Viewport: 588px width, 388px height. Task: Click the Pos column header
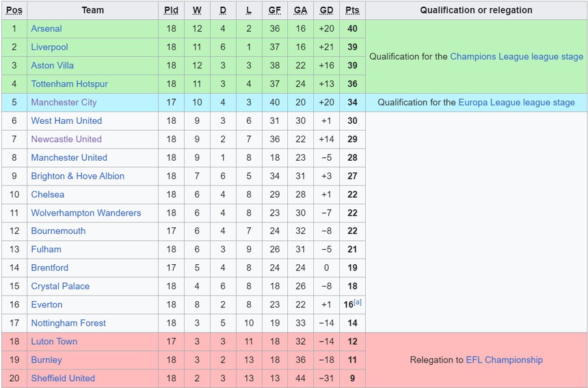(14, 10)
